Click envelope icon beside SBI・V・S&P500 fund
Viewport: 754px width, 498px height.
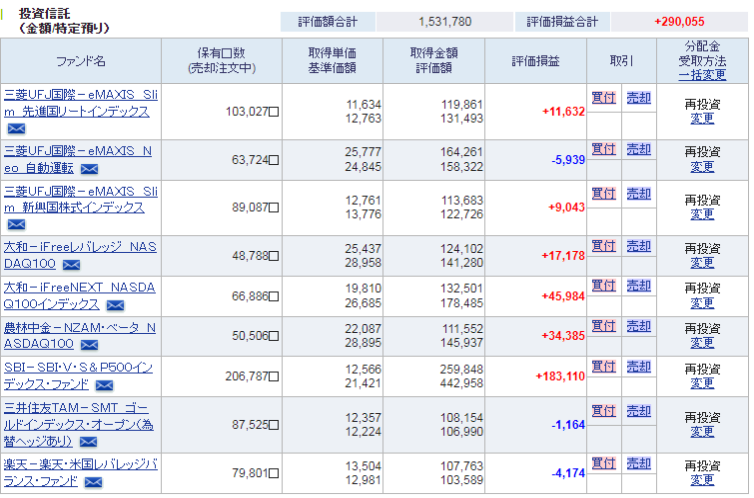tap(104, 385)
